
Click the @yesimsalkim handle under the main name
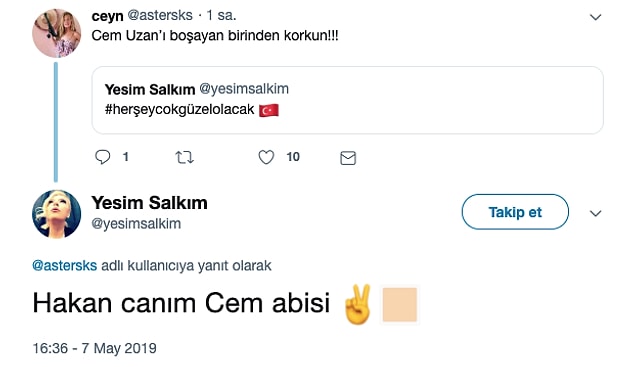(x=136, y=224)
